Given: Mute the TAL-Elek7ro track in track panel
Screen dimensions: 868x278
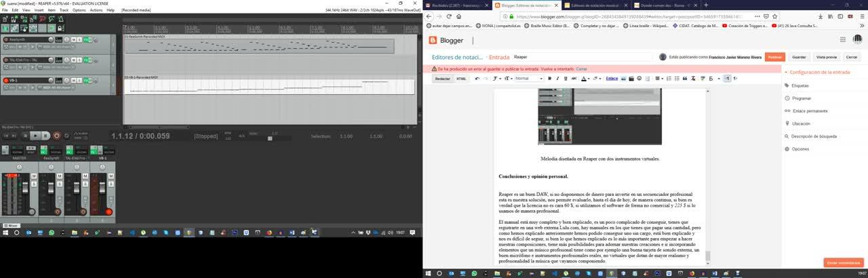Looking at the screenshot, I should pos(73,60).
